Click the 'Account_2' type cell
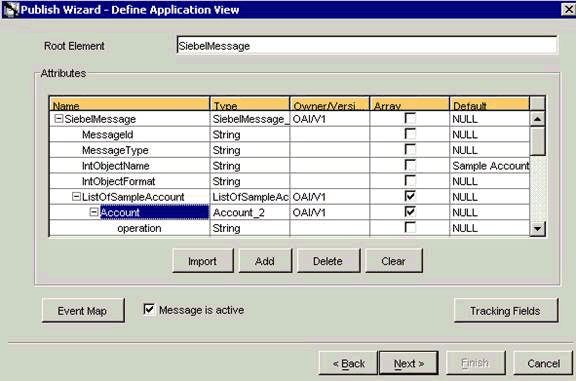 click(x=250, y=212)
